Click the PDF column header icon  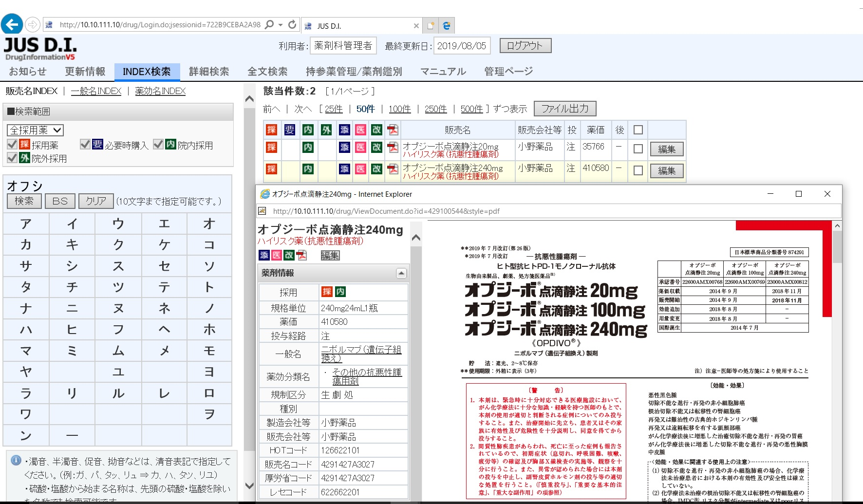coord(393,130)
